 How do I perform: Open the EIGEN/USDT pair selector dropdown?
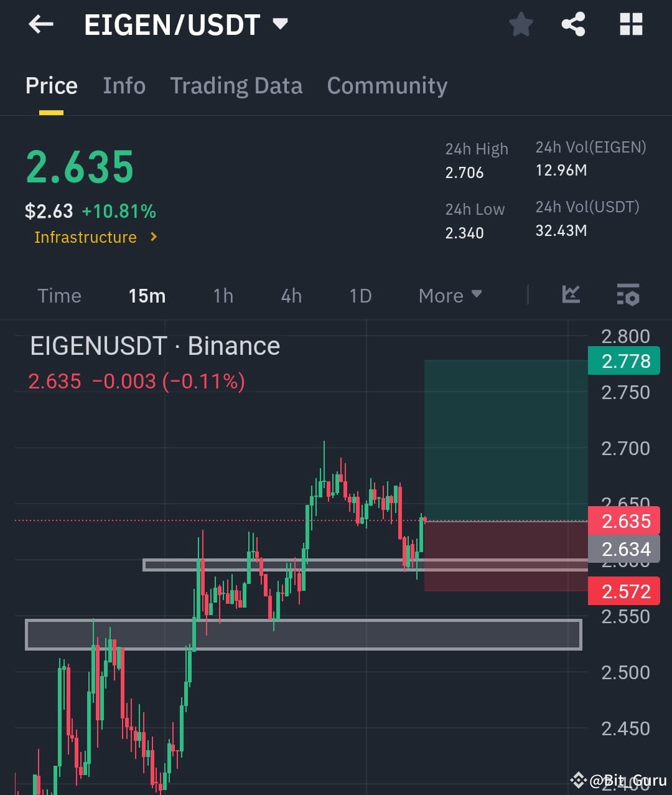(279, 24)
